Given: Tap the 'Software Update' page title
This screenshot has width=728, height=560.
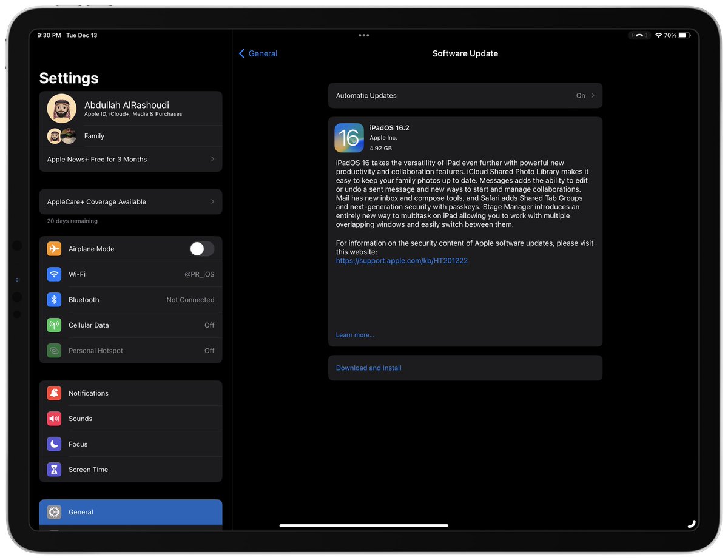Looking at the screenshot, I should 465,53.
